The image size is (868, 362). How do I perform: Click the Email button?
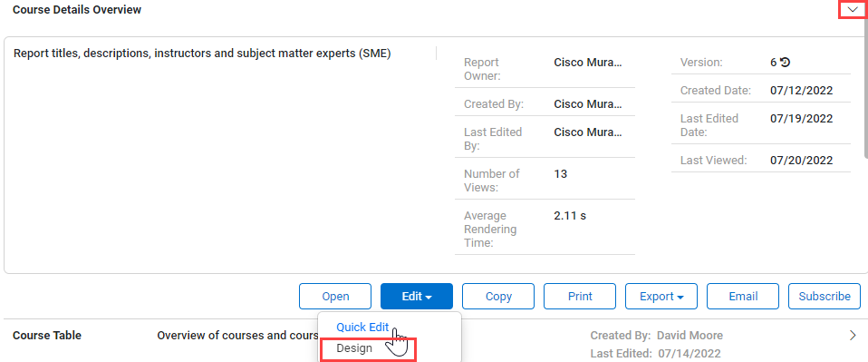click(743, 296)
